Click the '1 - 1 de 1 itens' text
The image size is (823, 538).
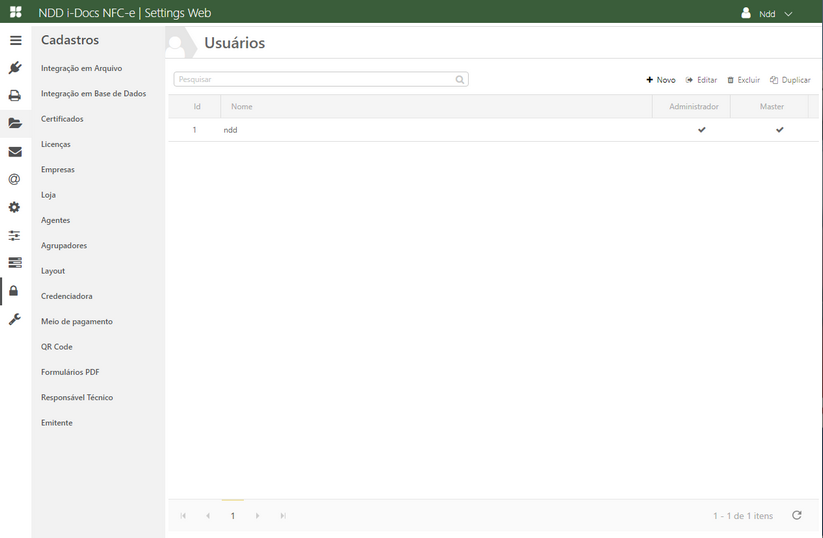click(x=743, y=516)
